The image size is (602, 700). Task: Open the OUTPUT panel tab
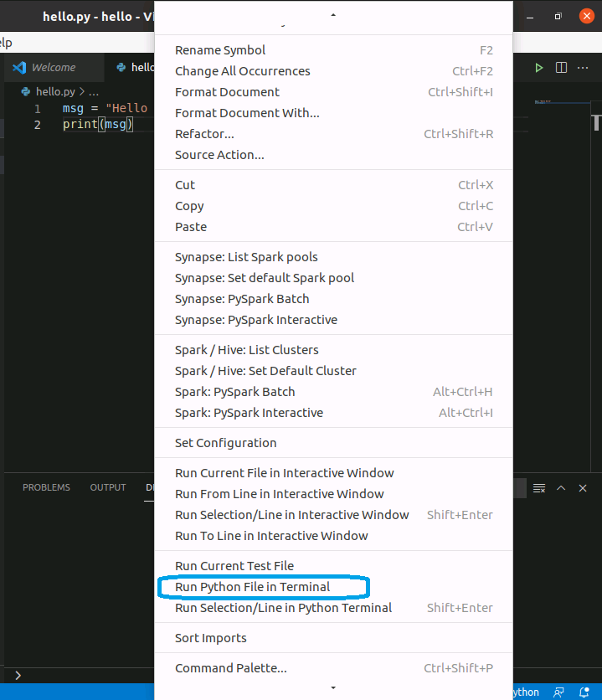pyautogui.click(x=108, y=487)
